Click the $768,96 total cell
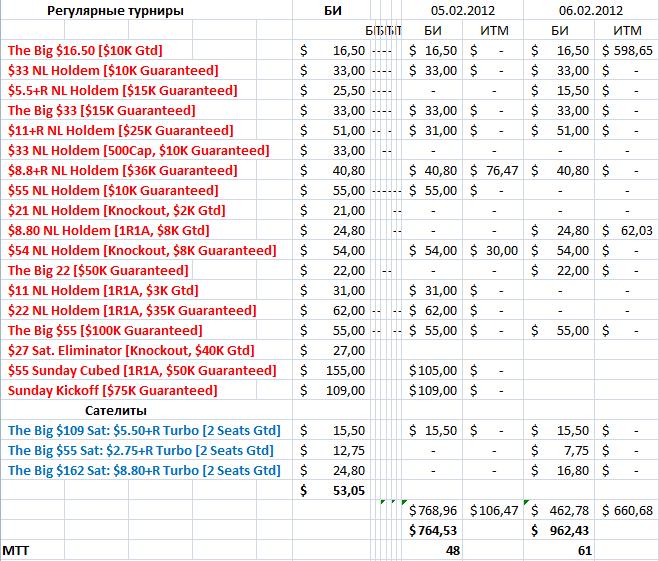Screen dimensions: 659x561 [433, 511]
